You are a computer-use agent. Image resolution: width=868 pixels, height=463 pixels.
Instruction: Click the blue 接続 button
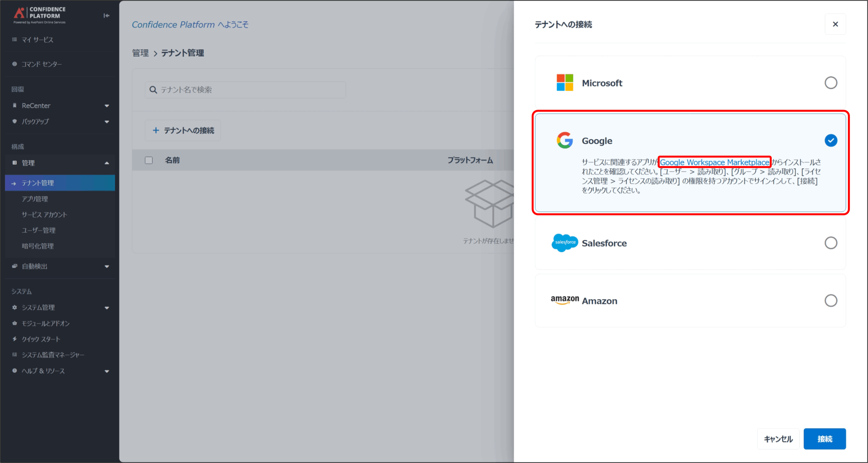(824, 439)
